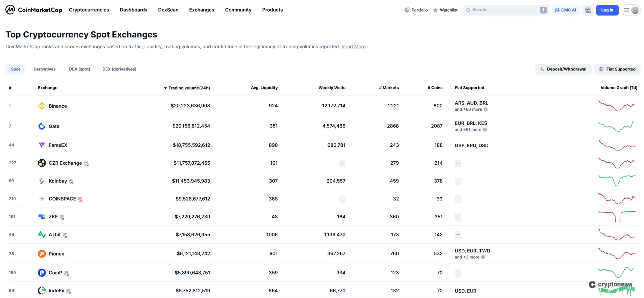Open the QR code app download icon

pos(588,10)
